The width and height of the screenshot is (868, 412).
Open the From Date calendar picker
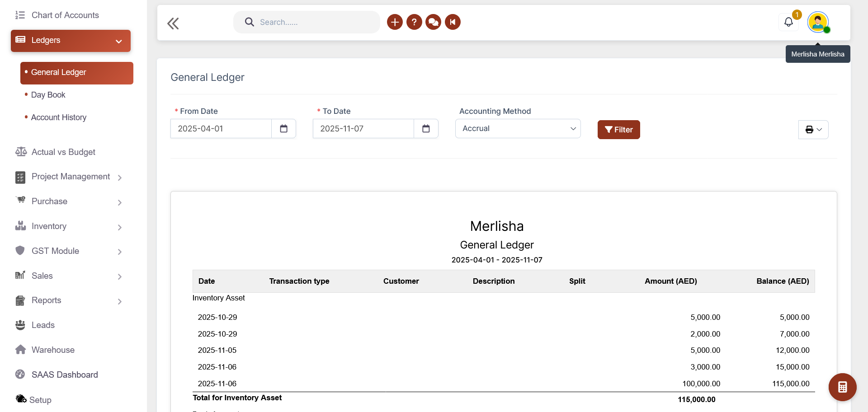pyautogui.click(x=283, y=129)
